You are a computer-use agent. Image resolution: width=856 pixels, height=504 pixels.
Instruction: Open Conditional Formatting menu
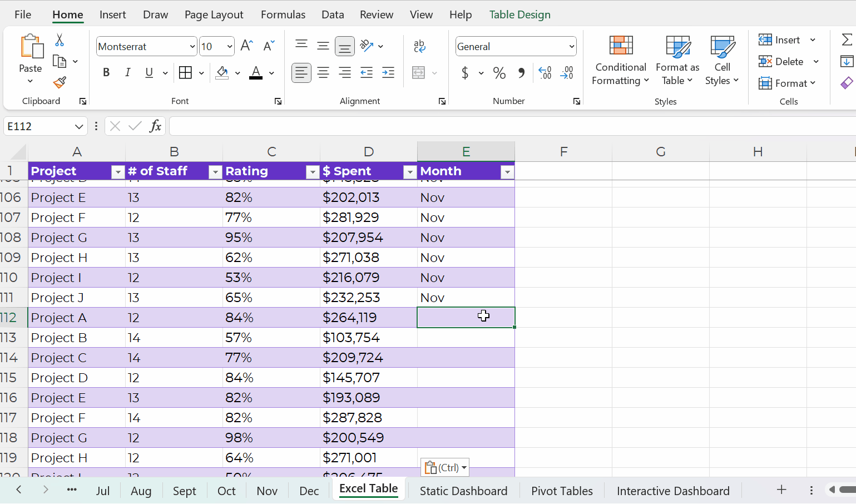(621, 60)
